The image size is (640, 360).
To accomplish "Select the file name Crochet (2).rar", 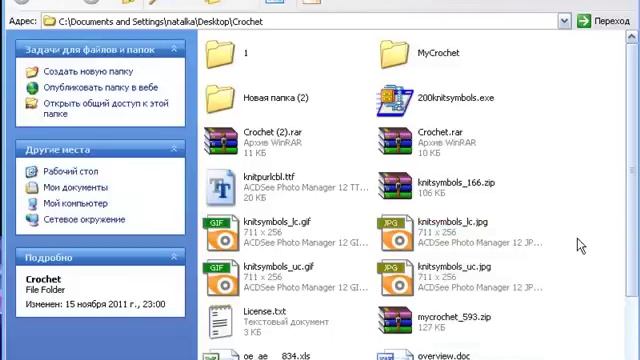I will 272,132.
